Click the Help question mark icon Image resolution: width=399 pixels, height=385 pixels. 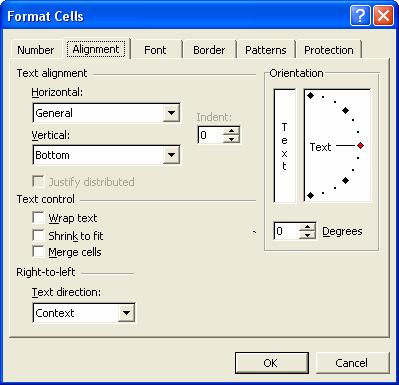click(360, 16)
